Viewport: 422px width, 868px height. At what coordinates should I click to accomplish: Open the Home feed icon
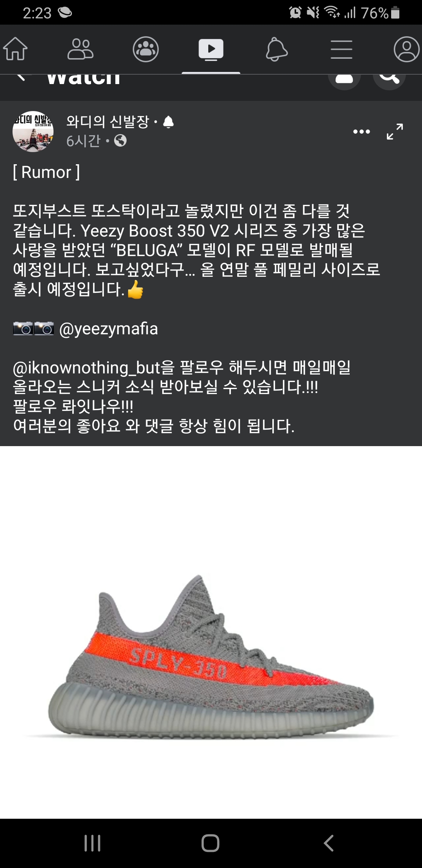click(15, 49)
